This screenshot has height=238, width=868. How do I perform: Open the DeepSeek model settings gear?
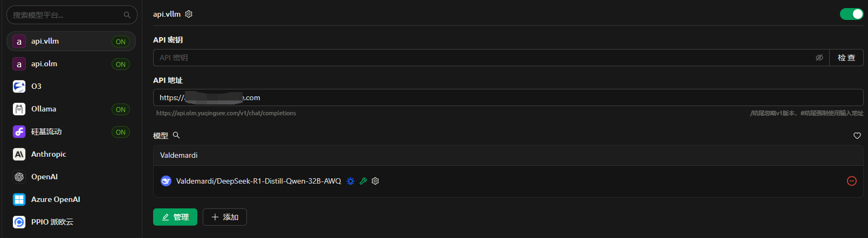pos(375,181)
